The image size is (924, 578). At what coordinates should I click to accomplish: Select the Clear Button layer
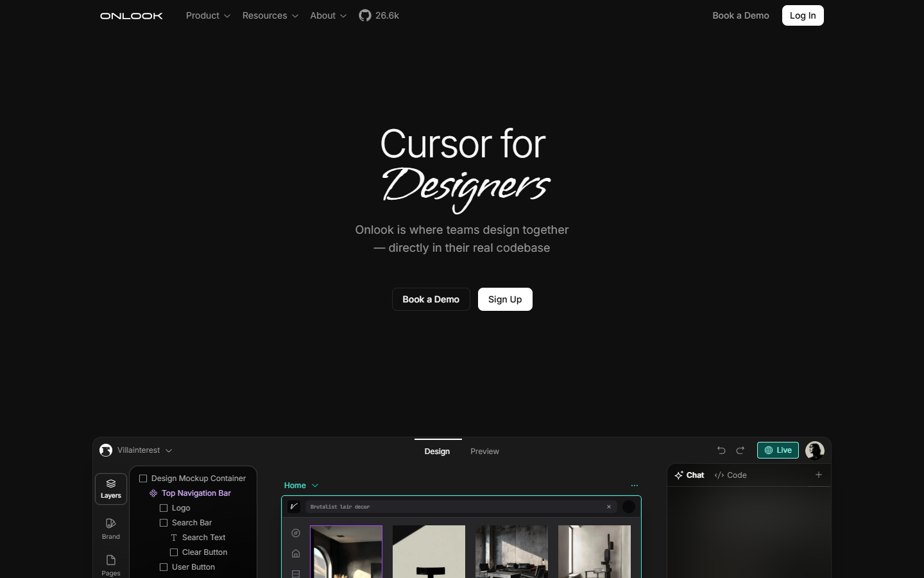pos(198,552)
